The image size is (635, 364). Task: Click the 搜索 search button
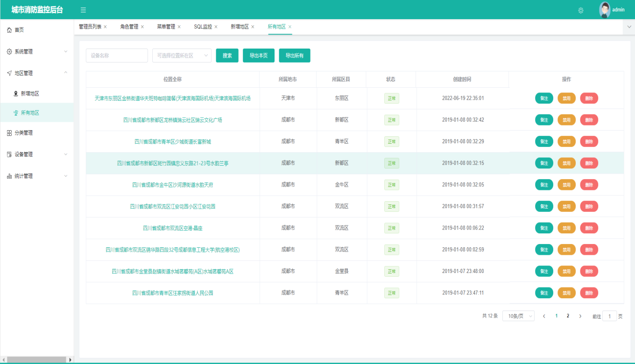tap(227, 56)
